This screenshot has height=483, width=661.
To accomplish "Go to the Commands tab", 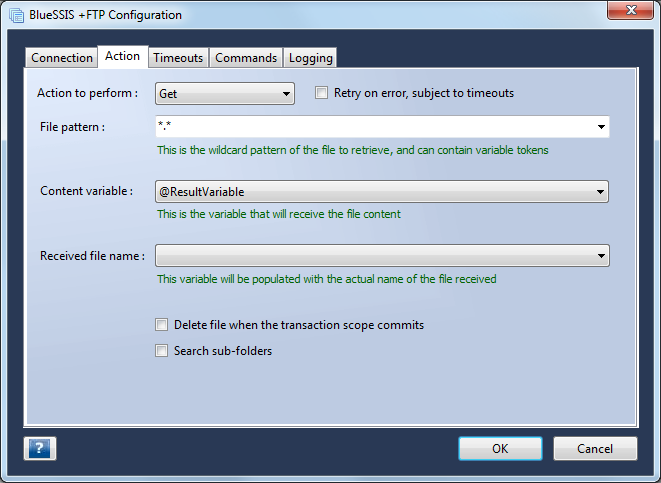I will (x=246, y=58).
